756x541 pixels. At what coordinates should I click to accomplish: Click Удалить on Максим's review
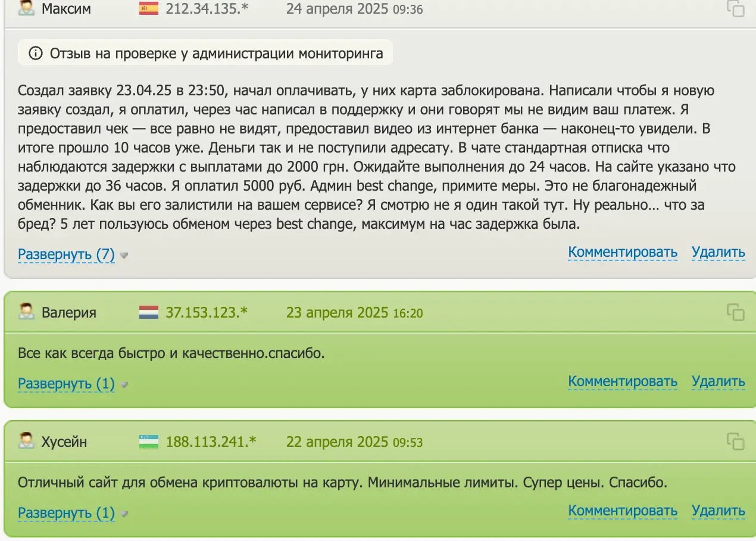tap(718, 252)
